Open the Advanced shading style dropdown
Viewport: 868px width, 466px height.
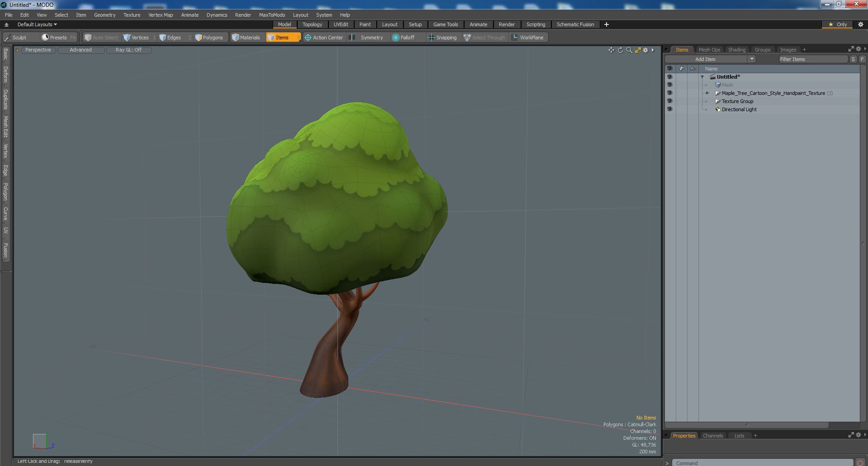click(81, 50)
